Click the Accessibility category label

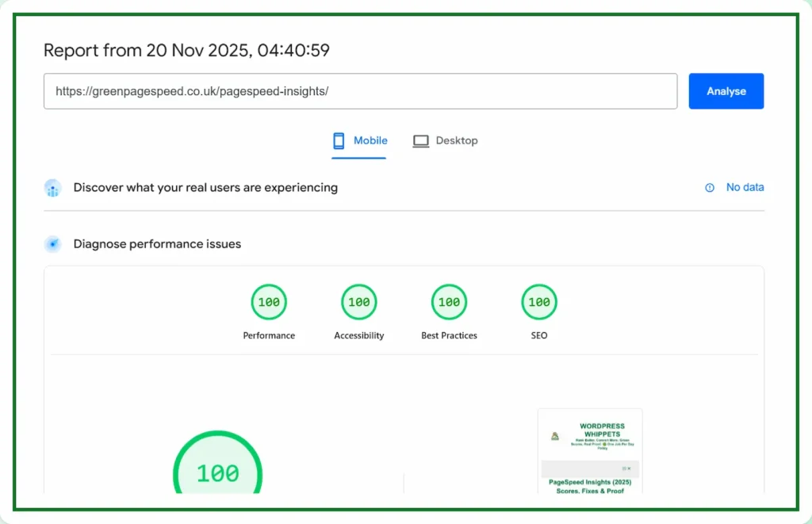[358, 335]
